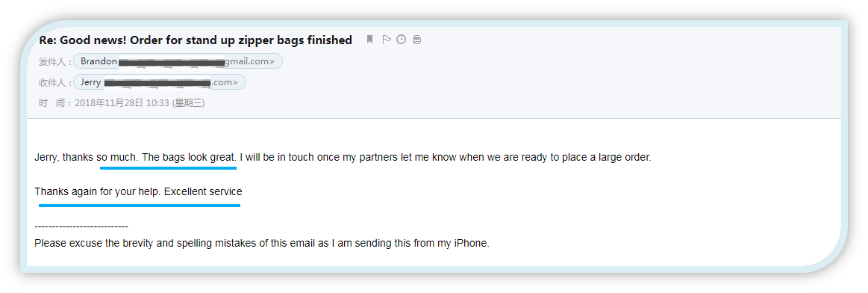Click the sentence 'The bags look great.'
This screenshot has height=293, width=868.
coord(189,157)
